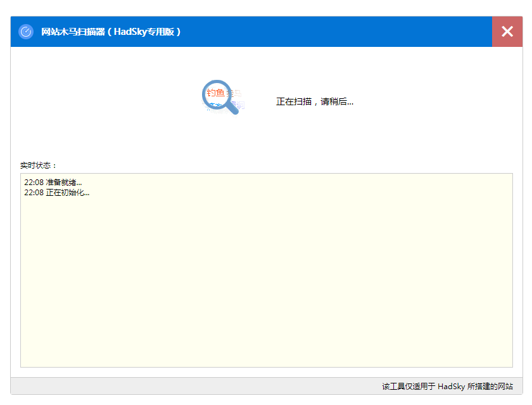Click the scanner app logo in title bar
The height and width of the screenshot is (405, 532).
pos(26,32)
